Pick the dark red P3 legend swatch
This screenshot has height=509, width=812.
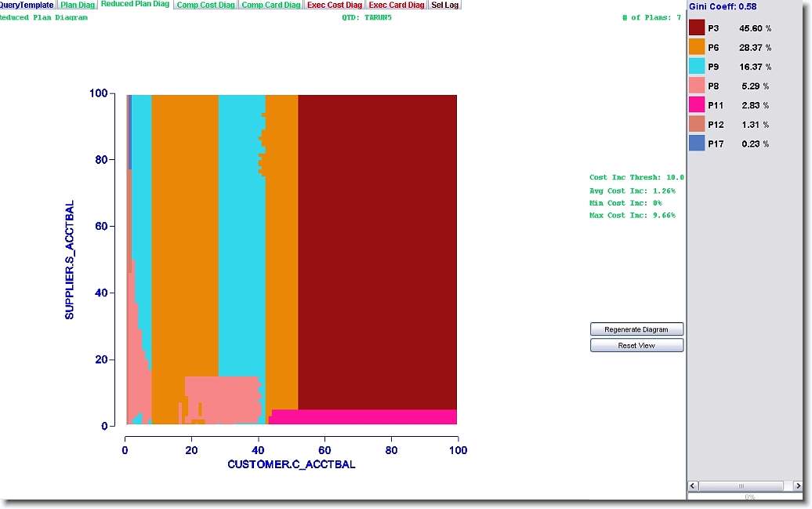pyautogui.click(x=697, y=28)
